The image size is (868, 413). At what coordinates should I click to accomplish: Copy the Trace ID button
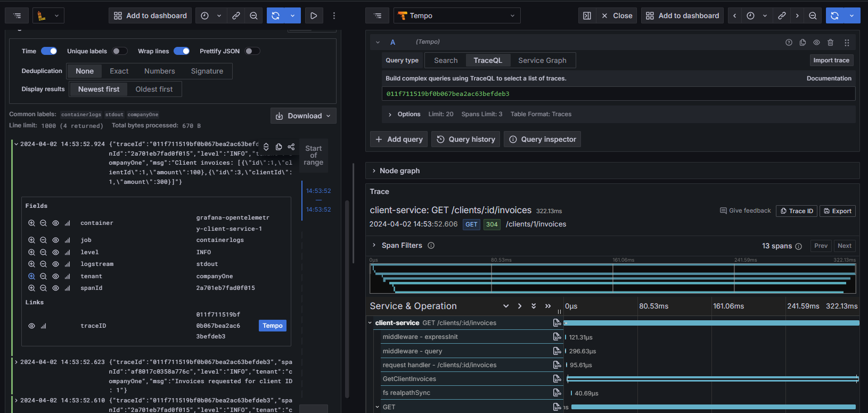797,211
